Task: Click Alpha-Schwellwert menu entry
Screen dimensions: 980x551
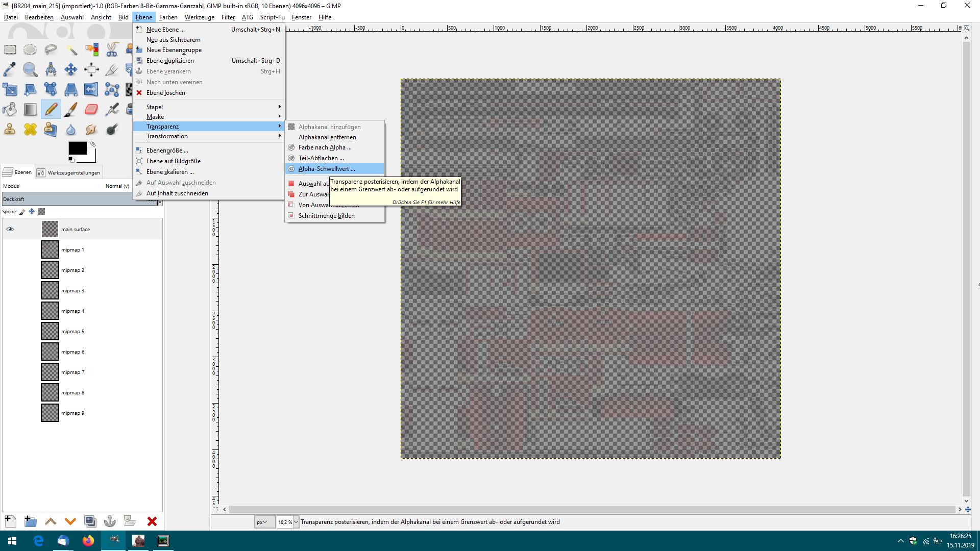Action: [x=327, y=169]
